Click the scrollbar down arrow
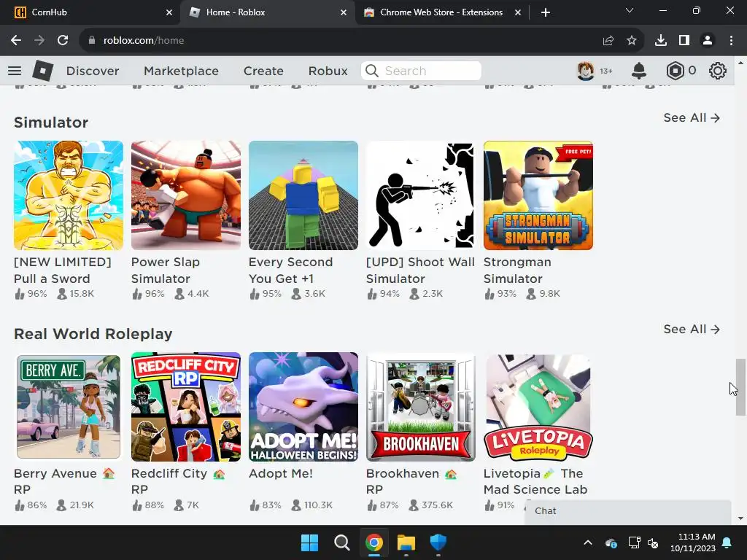The width and height of the screenshot is (747, 560). 740,518
